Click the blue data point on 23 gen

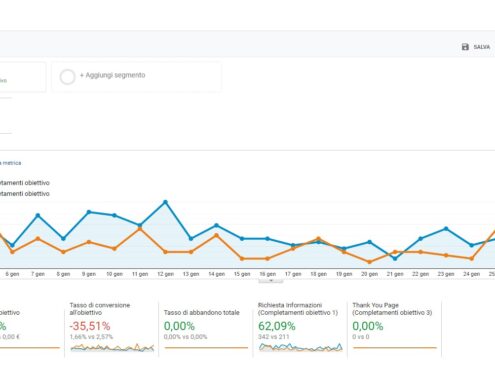click(x=446, y=229)
